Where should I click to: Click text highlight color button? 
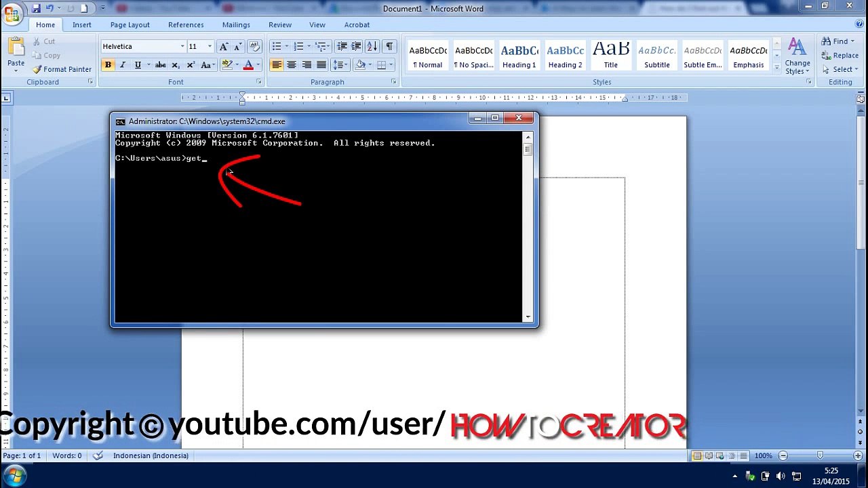point(227,65)
